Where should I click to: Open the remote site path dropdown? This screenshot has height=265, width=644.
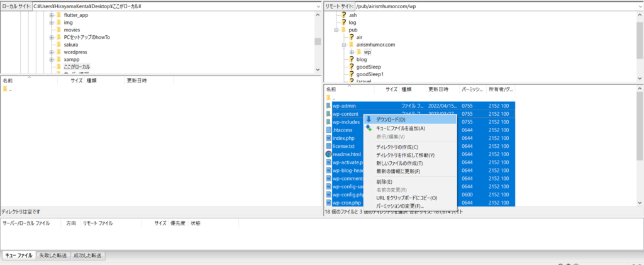point(640,6)
